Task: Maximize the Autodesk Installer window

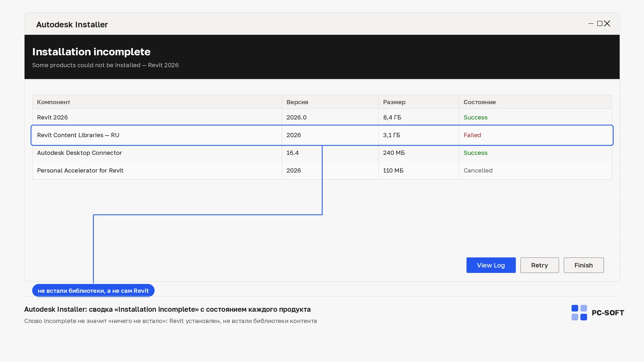Action: point(600,24)
